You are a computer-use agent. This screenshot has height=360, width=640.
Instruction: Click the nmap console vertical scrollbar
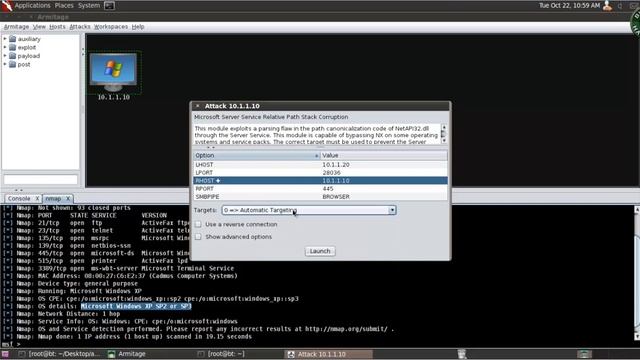tap(637, 273)
